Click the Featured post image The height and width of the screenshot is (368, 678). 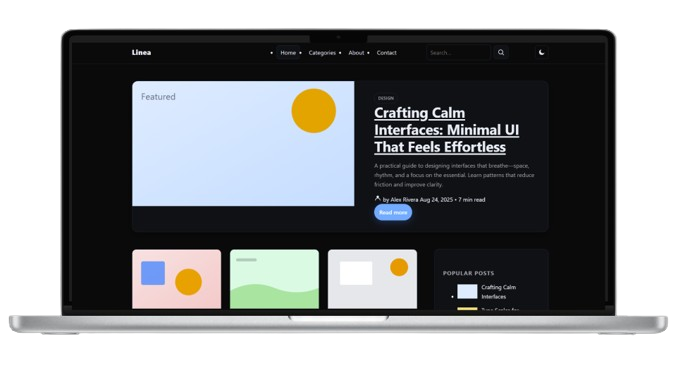coord(243,144)
